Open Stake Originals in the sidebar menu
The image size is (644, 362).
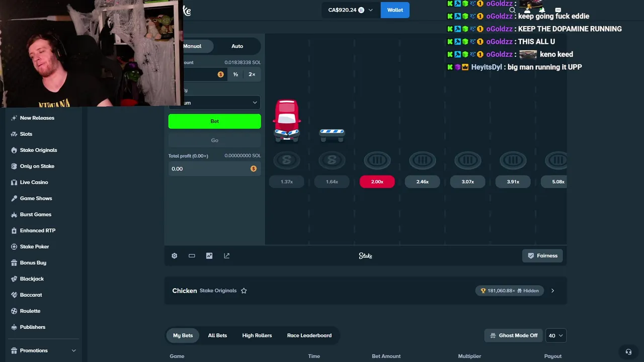click(38, 150)
